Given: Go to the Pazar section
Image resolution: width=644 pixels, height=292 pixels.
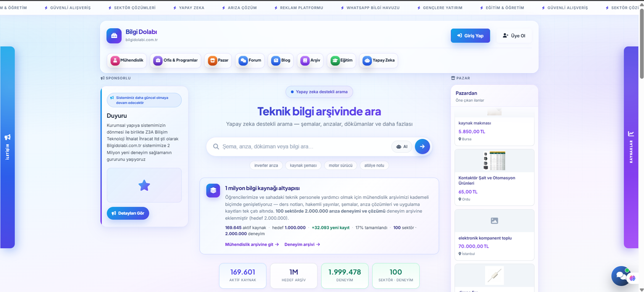Looking at the screenshot, I should point(218,61).
